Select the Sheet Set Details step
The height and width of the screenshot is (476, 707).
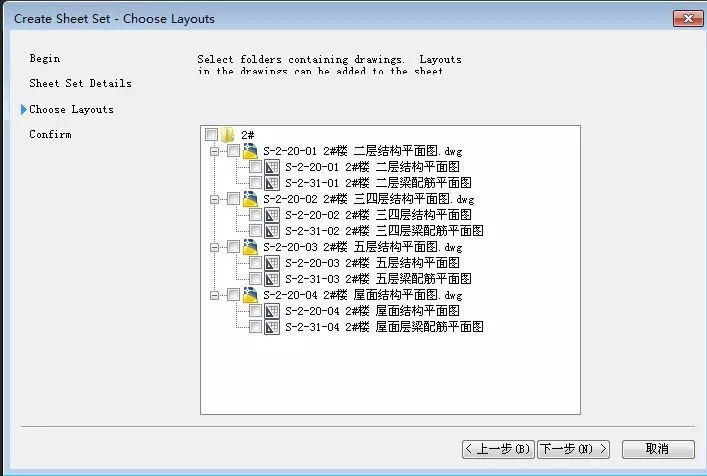[80, 84]
